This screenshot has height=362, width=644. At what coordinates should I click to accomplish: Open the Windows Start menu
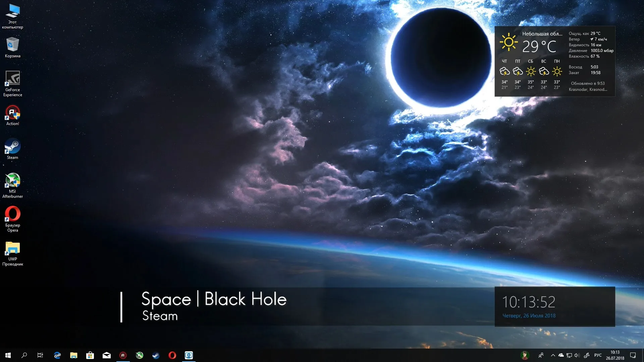coord(8,355)
